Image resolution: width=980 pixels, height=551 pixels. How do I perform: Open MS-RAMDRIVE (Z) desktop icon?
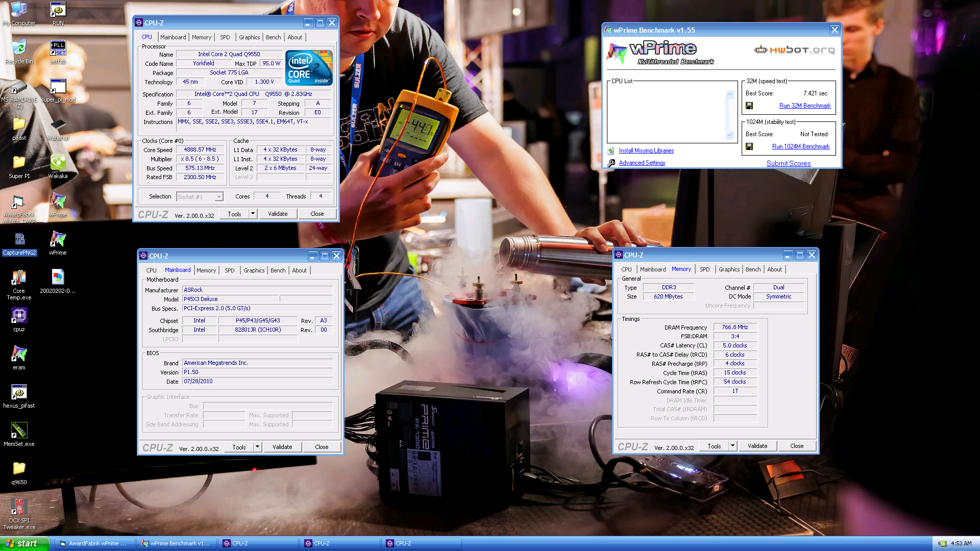pyautogui.click(x=19, y=94)
